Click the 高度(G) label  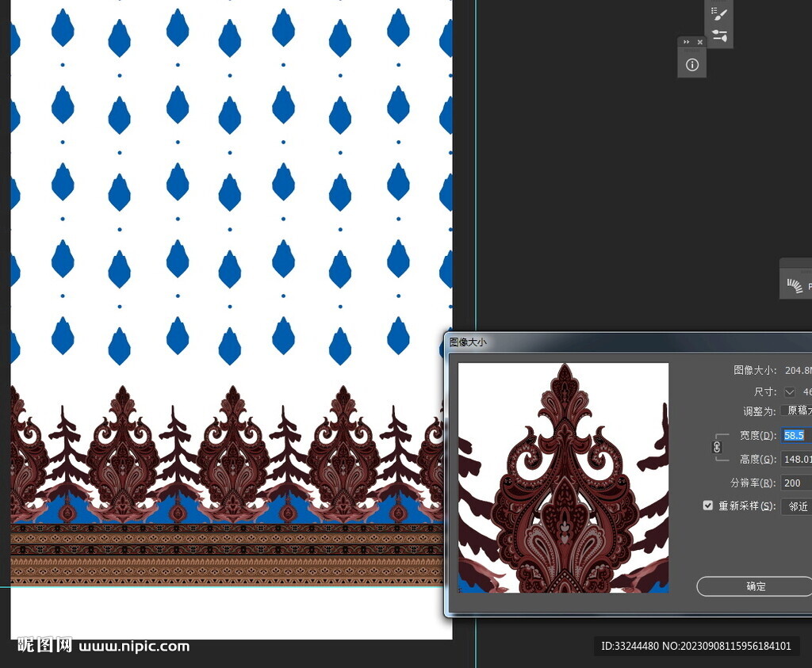757,459
